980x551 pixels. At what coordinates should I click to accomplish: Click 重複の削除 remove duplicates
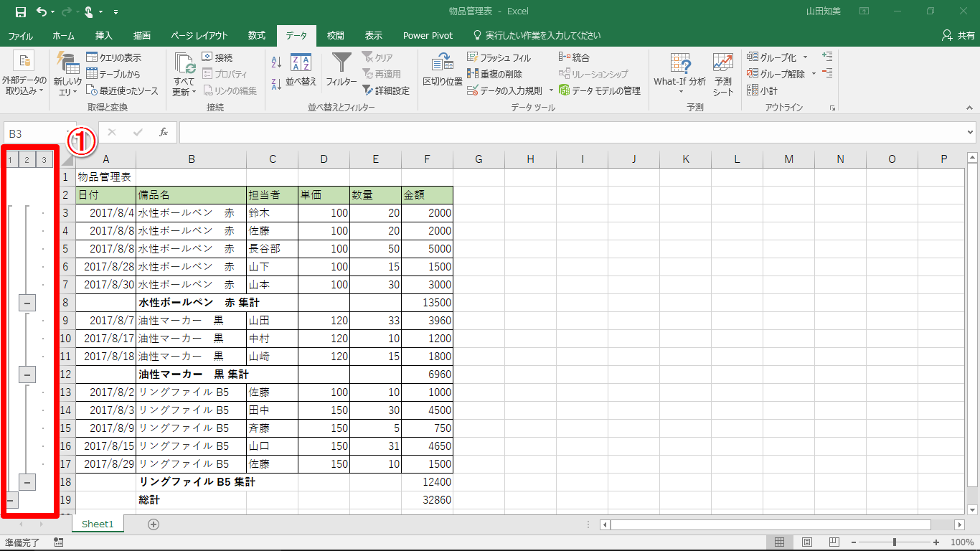click(x=495, y=74)
